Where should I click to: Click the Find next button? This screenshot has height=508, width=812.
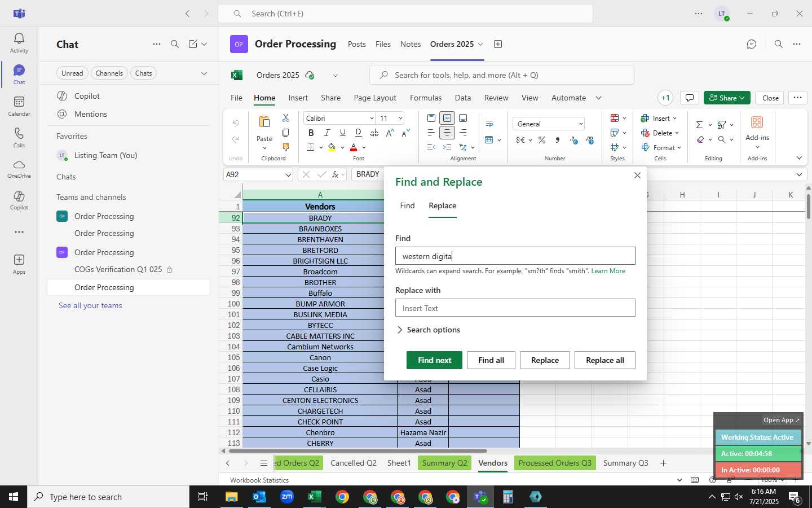point(434,360)
